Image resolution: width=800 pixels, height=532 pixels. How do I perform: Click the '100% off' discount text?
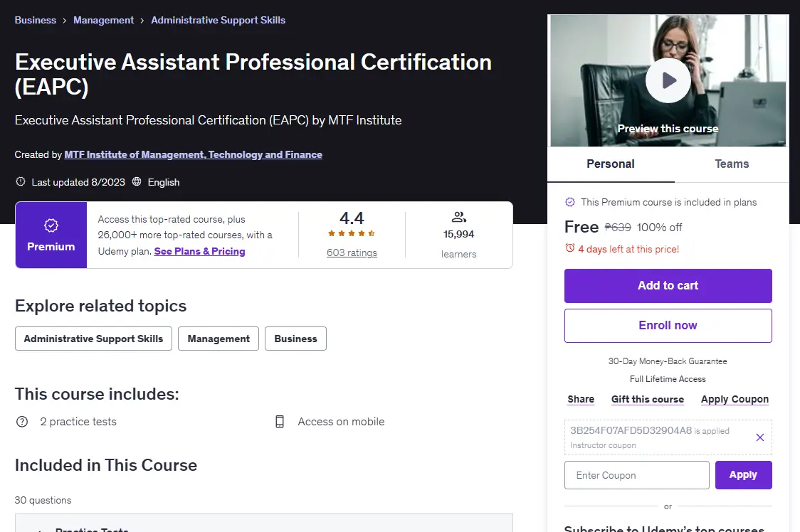coord(659,228)
